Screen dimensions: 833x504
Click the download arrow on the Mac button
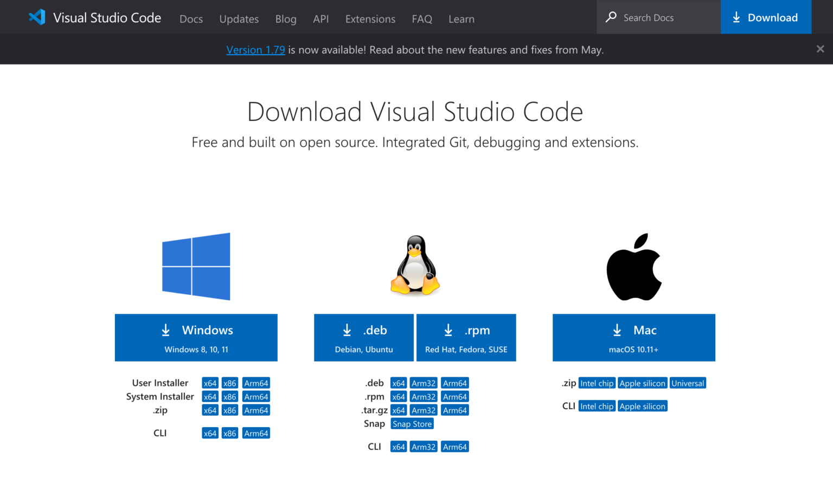click(x=617, y=329)
